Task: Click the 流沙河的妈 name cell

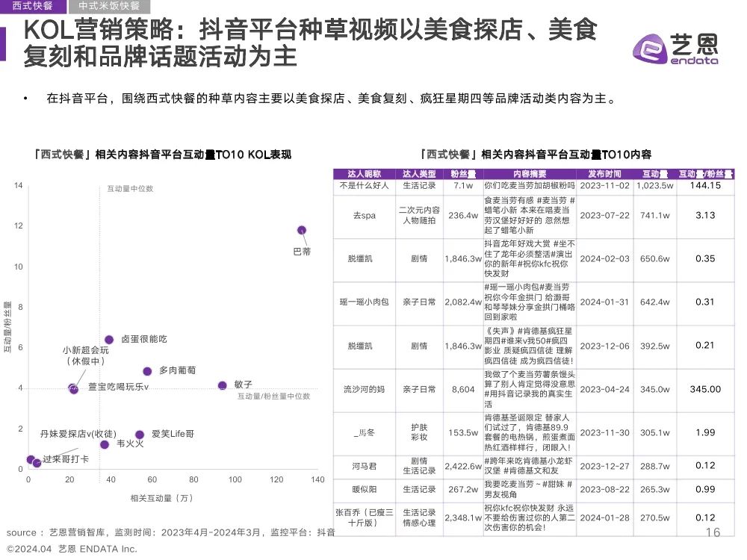Action: point(365,390)
